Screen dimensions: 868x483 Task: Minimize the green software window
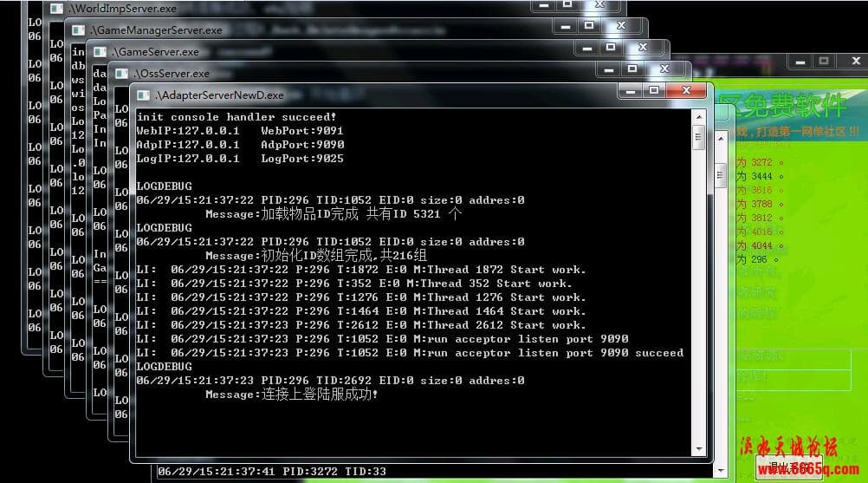[800, 62]
